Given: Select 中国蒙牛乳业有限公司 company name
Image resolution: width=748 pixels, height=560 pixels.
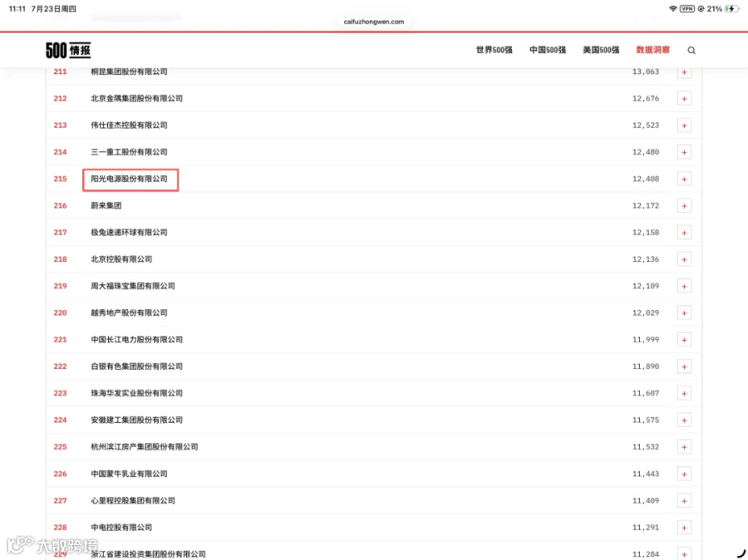Looking at the screenshot, I should [x=129, y=474].
